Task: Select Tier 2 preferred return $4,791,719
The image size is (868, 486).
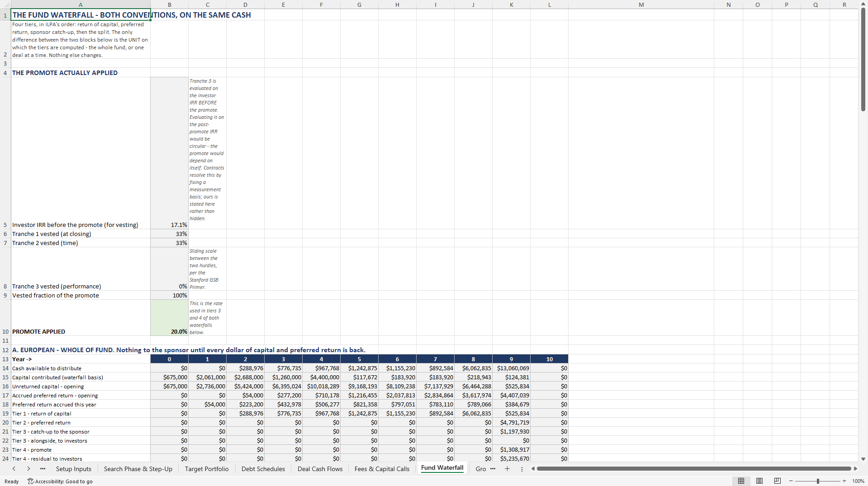Action: (x=511, y=422)
